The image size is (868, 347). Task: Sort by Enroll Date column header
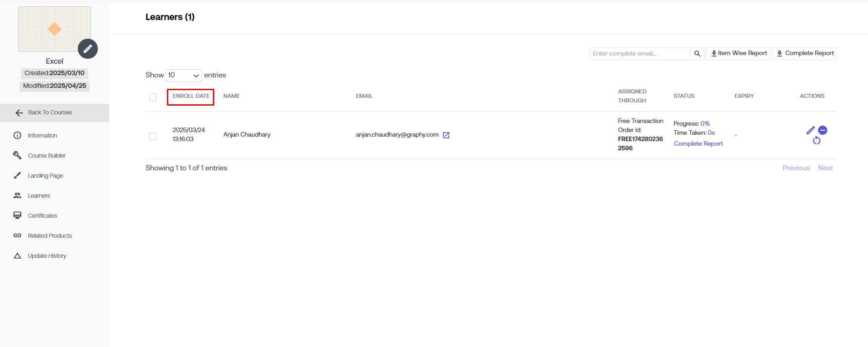pyautogui.click(x=191, y=96)
